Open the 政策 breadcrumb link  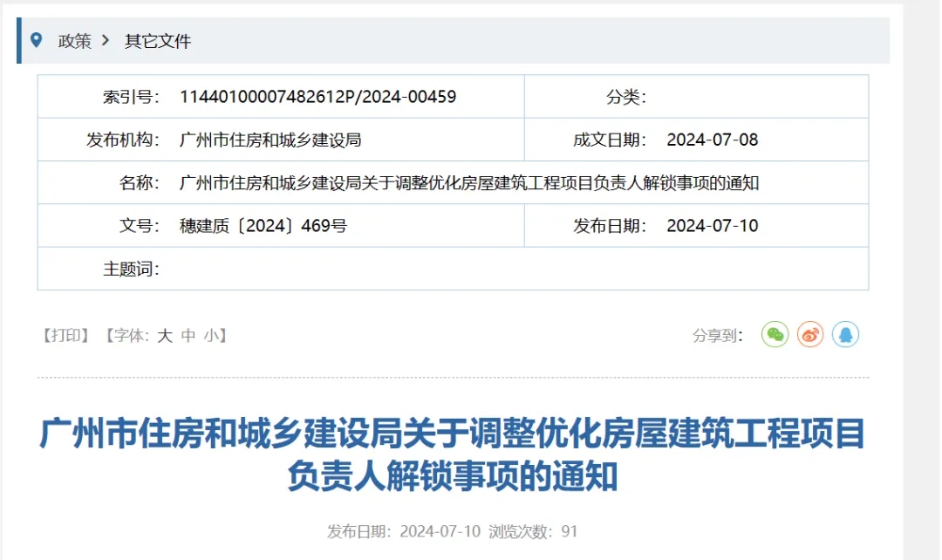tap(74, 41)
